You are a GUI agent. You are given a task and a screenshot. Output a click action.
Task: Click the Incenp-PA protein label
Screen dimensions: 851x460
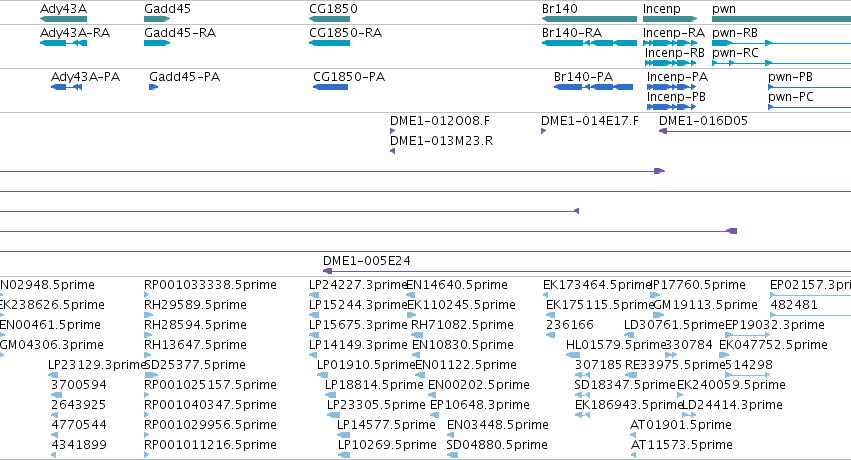point(677,77)
